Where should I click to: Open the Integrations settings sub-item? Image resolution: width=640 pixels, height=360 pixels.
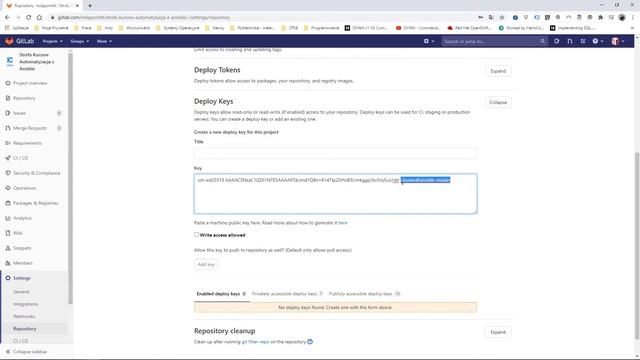click(25, 304)
